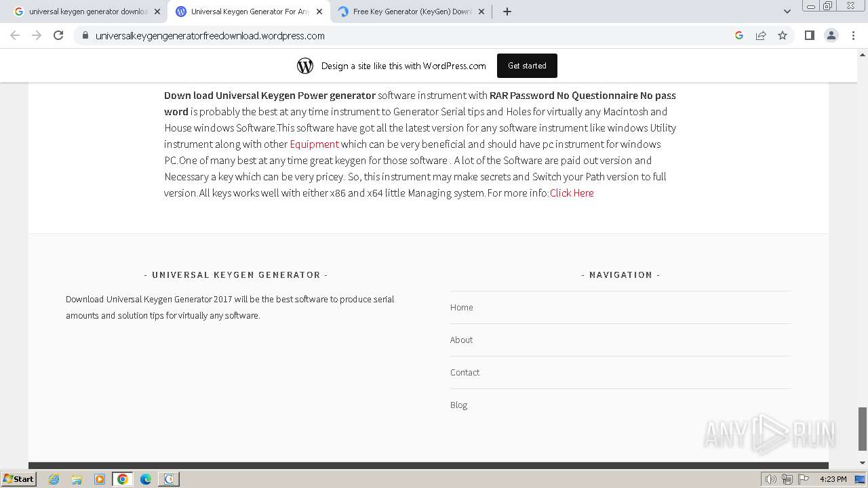Share this page icon
Viewport: 868px width, 488px height.
[761, 35]
